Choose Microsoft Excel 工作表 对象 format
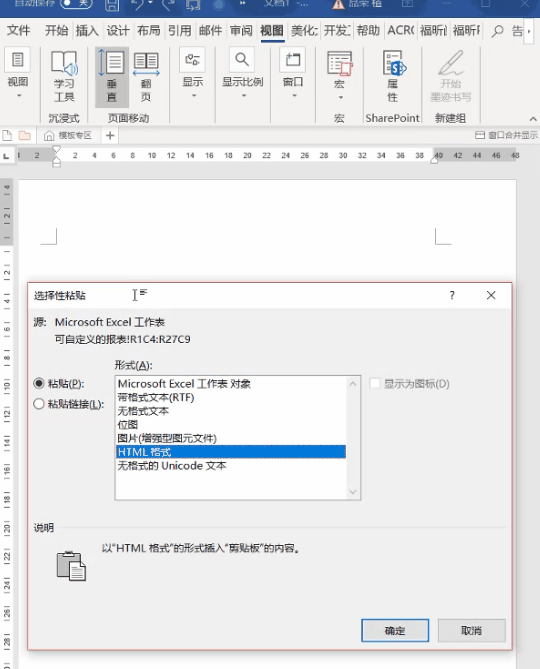This screenshot has width=540, height=669. click(x=231, y=384)
